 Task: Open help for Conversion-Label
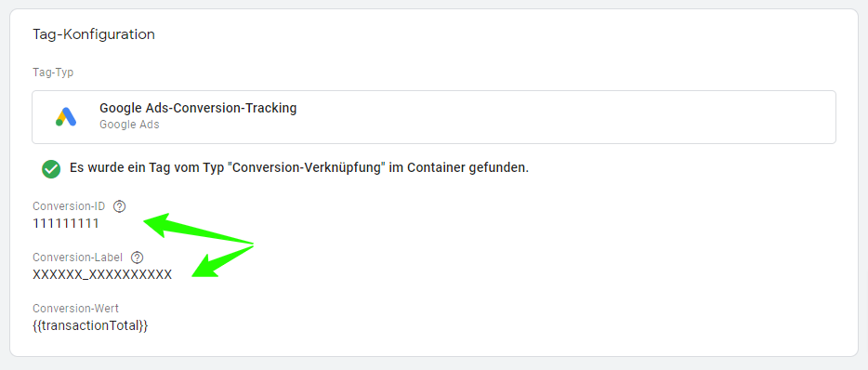click(137, 258)
